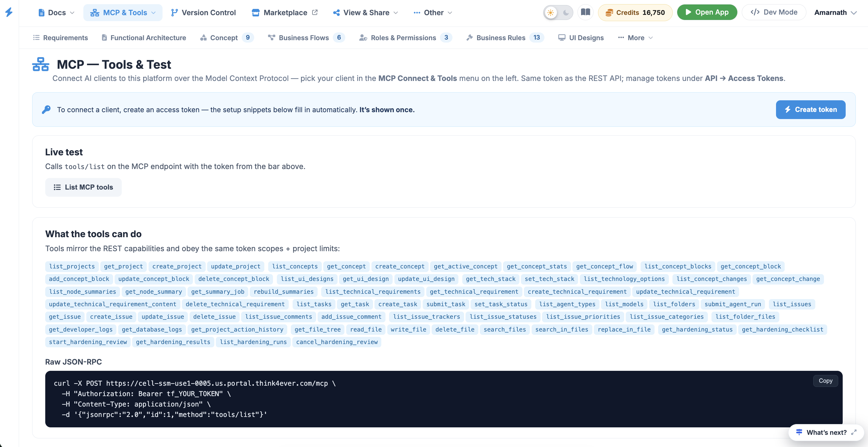Click the key icon in token banner
The image size is (868, 447).
(46, 110)
